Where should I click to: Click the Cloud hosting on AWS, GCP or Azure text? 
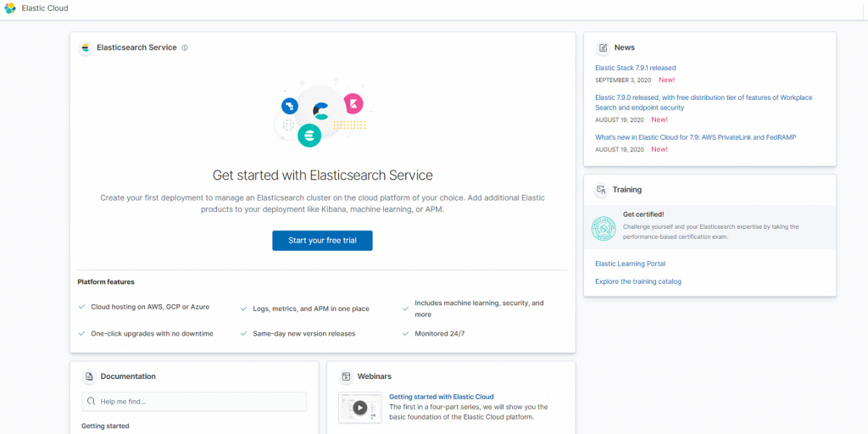tap(150, 307)
